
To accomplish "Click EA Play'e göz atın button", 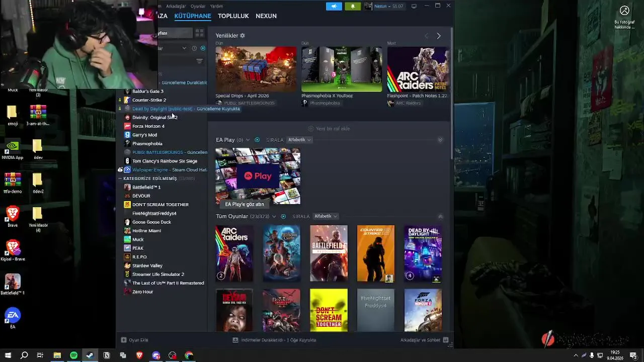I will (x=245, y=204).
